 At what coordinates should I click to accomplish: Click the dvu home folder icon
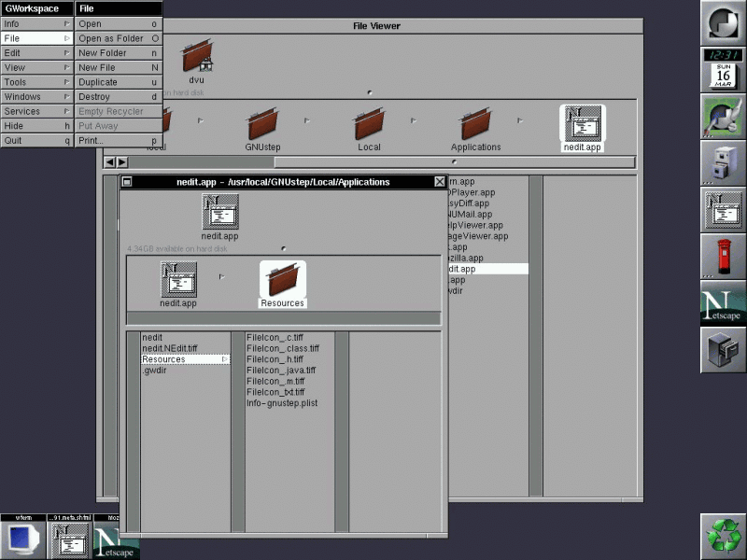click(x=197, y=57)
